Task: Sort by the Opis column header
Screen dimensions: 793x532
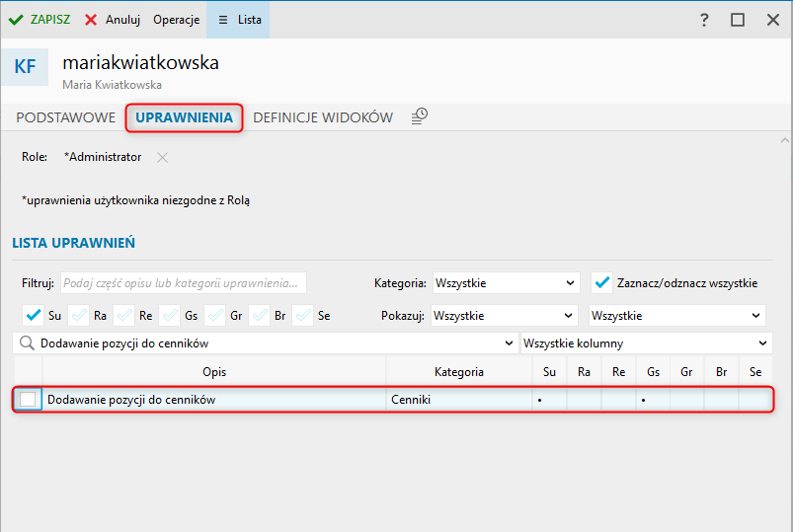Action: tap(214, 372)
